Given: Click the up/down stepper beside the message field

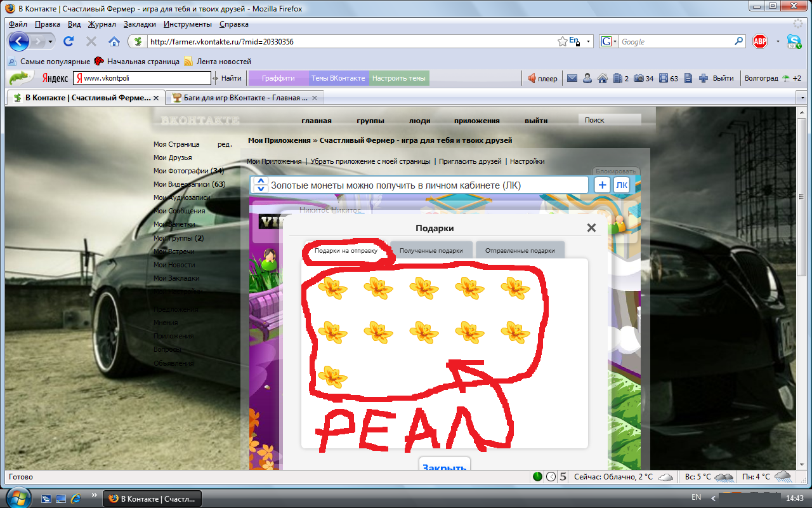Looking at the screenshot, I should click(x=261, y=185).
